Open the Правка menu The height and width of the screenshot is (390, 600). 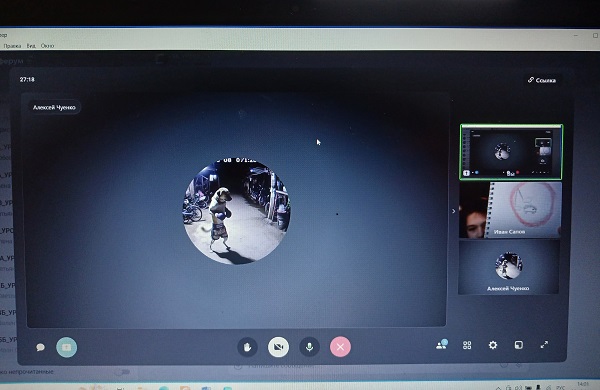(12, 46)
